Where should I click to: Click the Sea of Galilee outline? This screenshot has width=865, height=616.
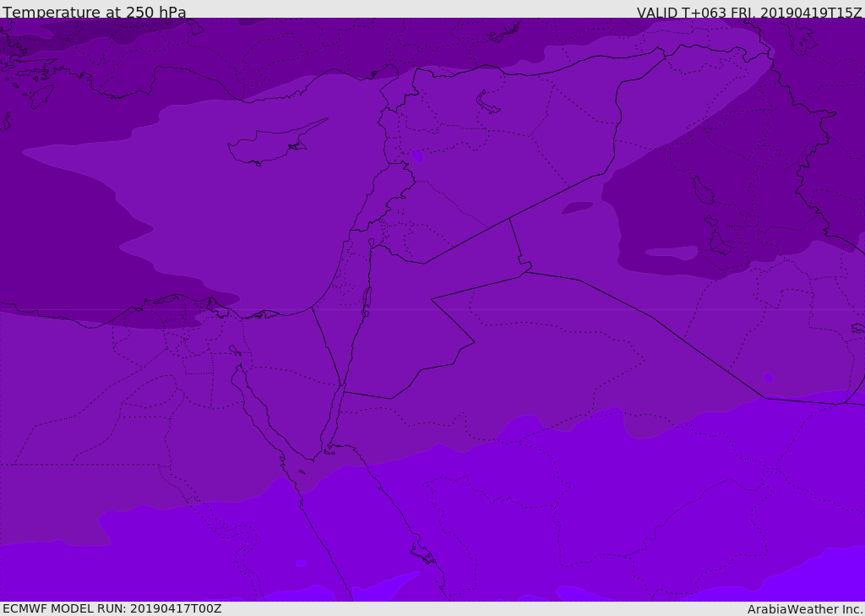372,243
